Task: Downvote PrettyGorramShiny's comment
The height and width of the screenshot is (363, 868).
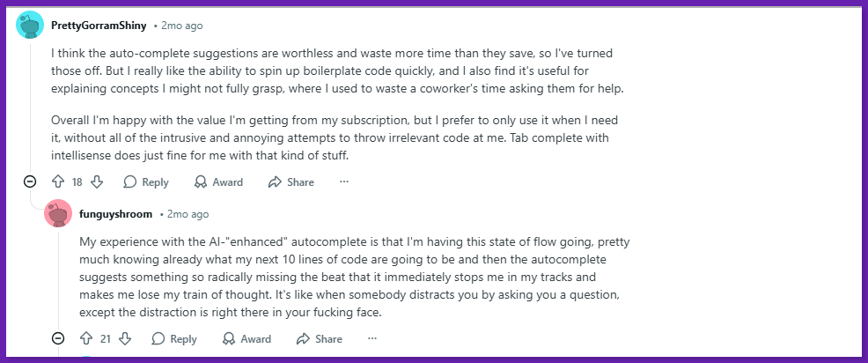Action: (97, 181)
